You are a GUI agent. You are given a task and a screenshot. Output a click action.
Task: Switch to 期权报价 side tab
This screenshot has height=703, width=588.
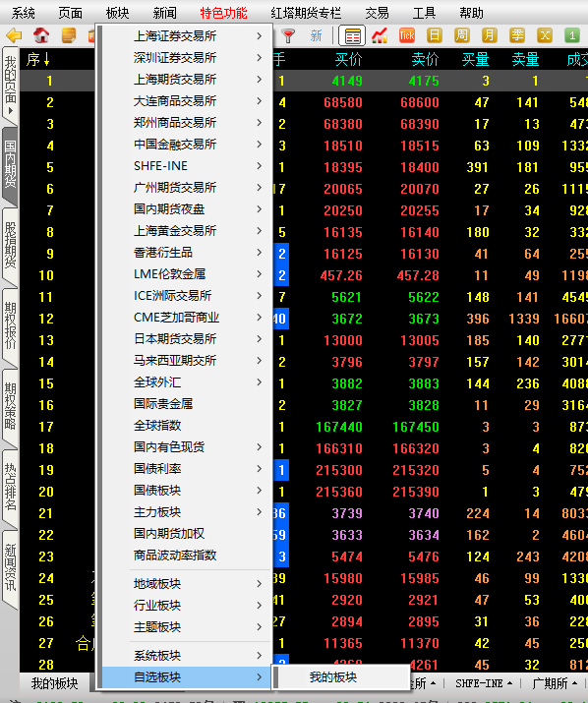[x=10, y=325]
